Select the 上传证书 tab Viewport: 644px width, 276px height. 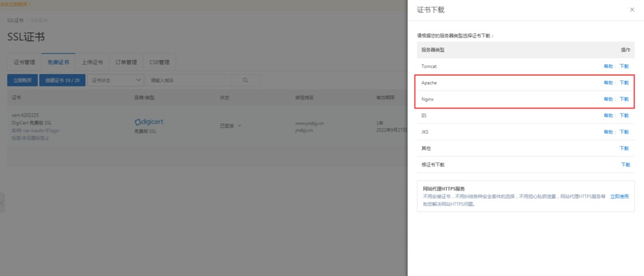[x=92, y=62]
